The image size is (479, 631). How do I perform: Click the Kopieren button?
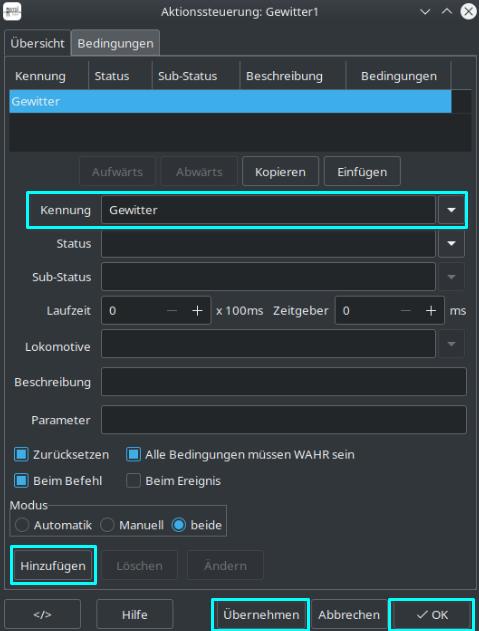pyautogui.click(x=281, y=171)
